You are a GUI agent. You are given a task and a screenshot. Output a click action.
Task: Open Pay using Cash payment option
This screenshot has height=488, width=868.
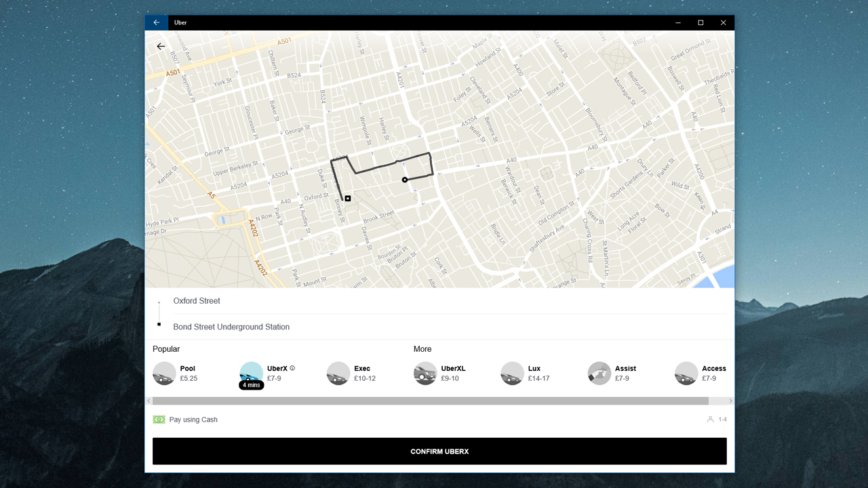coord(193,420)
